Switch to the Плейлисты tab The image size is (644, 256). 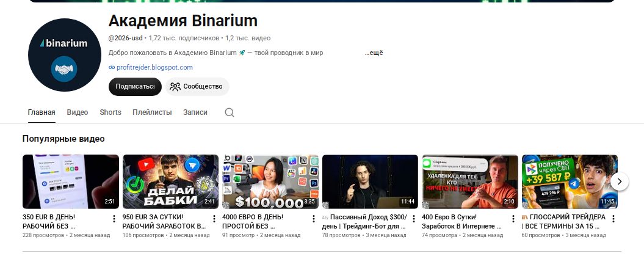pos(152,112)
